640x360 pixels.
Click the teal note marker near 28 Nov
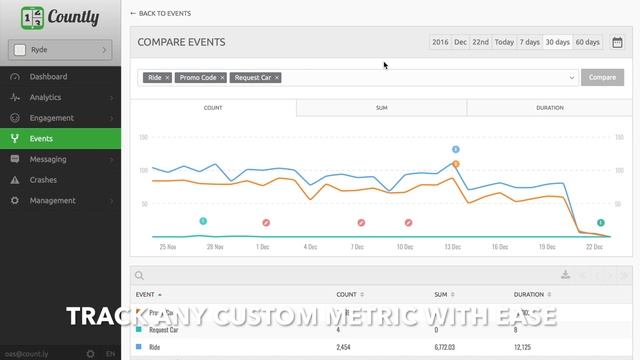pos(203,221)
